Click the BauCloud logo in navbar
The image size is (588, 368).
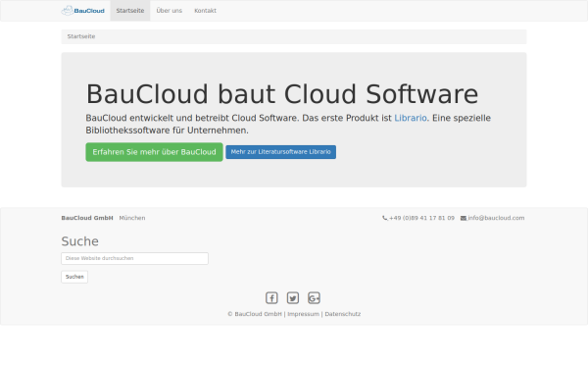point(83,11)
